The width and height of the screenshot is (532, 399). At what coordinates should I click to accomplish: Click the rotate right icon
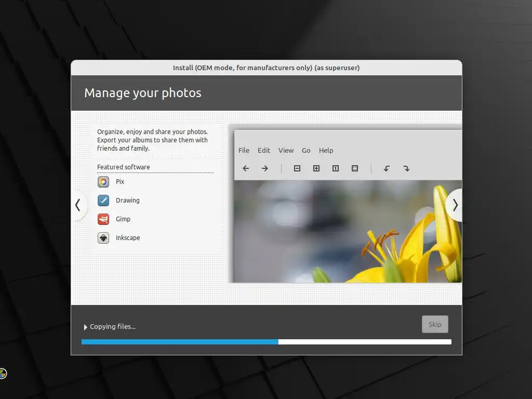(x=406, y=168)
